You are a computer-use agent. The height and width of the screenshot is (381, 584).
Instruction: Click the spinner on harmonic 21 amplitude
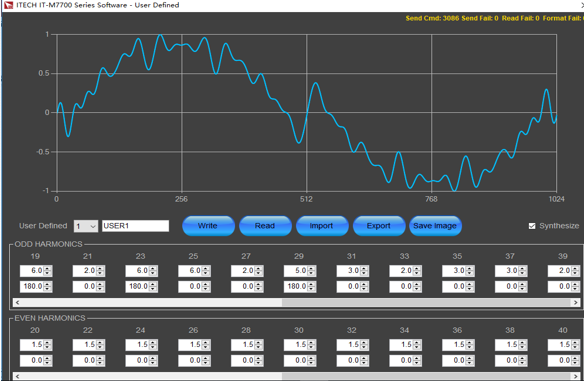click(x=100, y=271)
